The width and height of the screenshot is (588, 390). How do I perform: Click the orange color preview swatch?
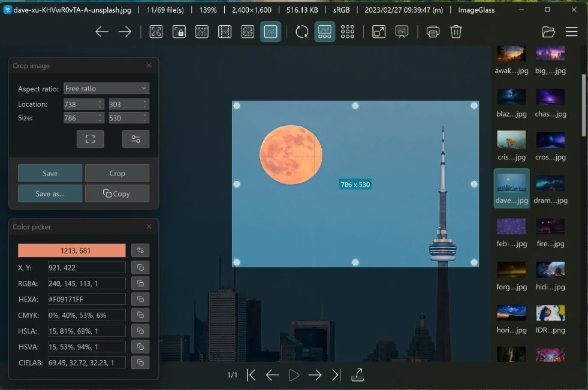click(72, 250)
